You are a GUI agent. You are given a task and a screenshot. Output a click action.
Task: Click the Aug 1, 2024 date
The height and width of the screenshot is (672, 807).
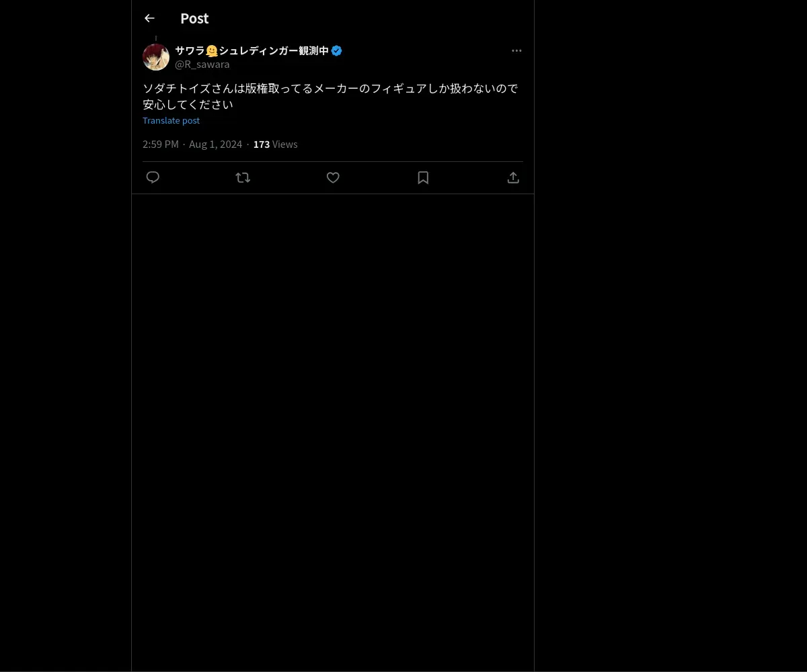[215, 144]
